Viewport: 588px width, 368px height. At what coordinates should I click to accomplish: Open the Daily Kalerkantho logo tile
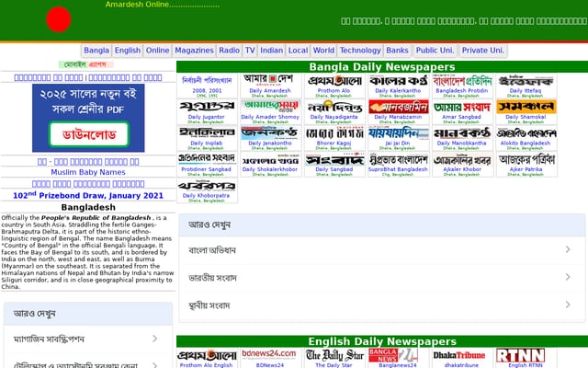click(x=398, y=80)
